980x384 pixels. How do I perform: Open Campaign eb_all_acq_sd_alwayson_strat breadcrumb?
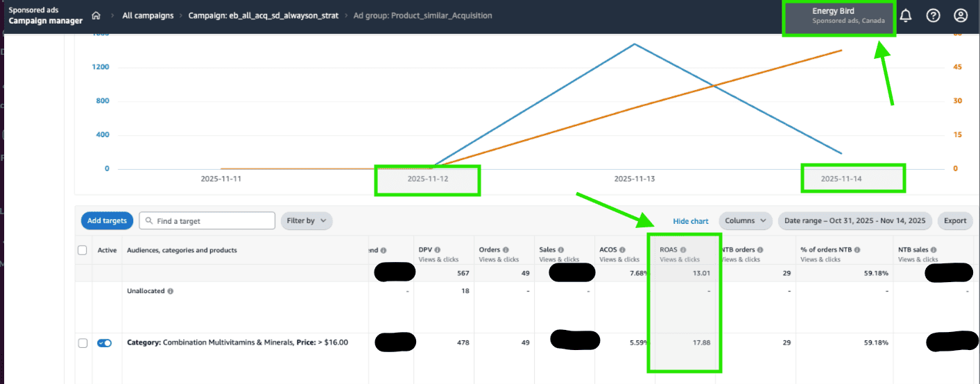pos(264,15)
